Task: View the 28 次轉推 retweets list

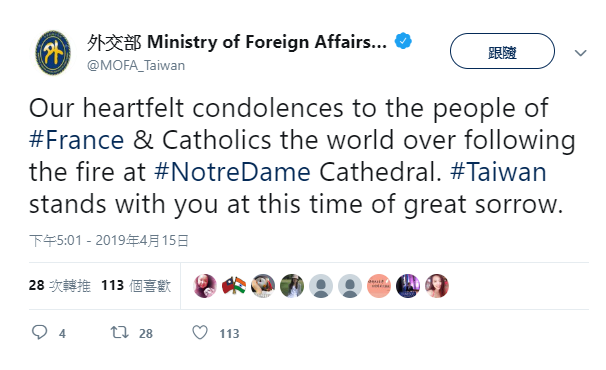Action: point(60,286)
